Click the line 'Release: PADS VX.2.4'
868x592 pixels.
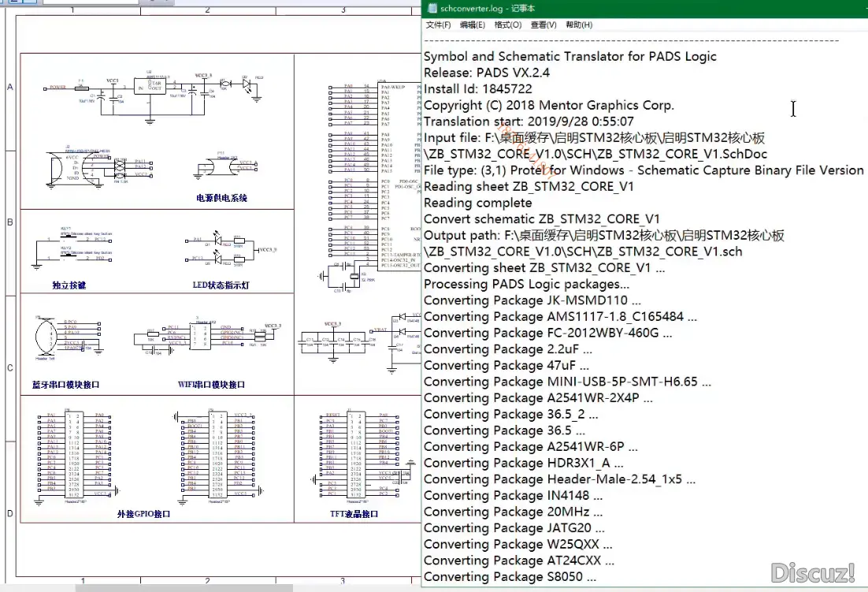point(487,73)
